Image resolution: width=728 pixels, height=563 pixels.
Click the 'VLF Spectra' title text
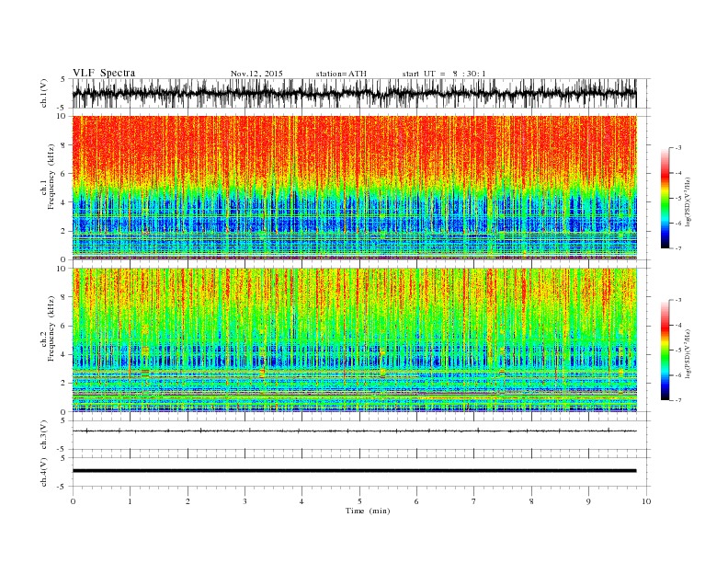(104, 73)
